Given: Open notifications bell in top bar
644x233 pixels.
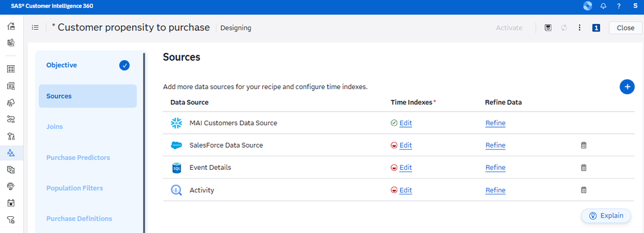Looking at the screenshot, I should [603, 6].
